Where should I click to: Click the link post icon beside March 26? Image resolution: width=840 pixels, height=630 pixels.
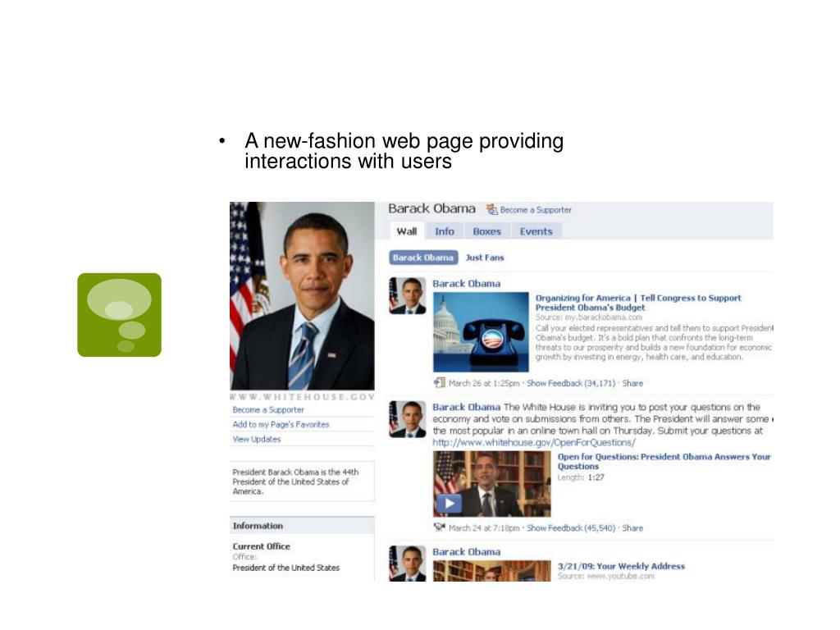[440, 382]
